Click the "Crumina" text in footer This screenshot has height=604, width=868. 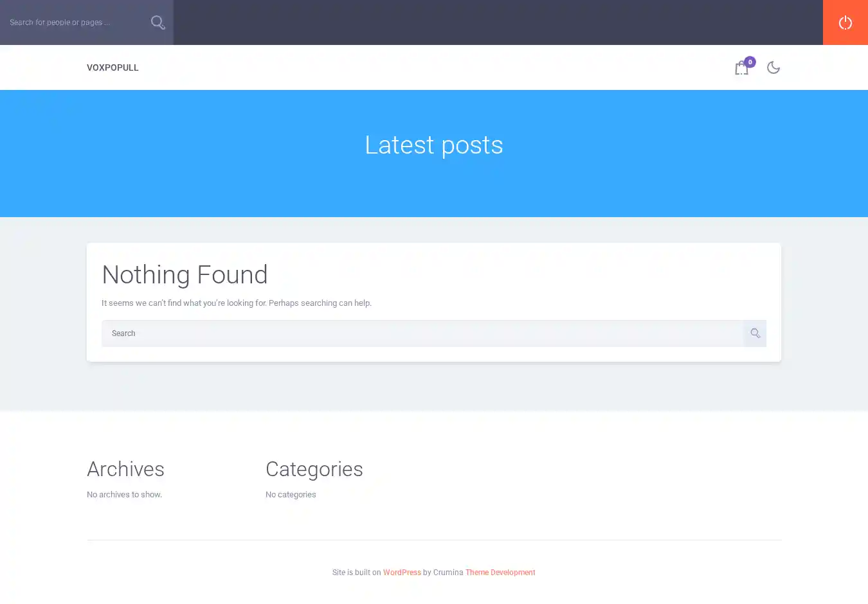pos(448,573)
